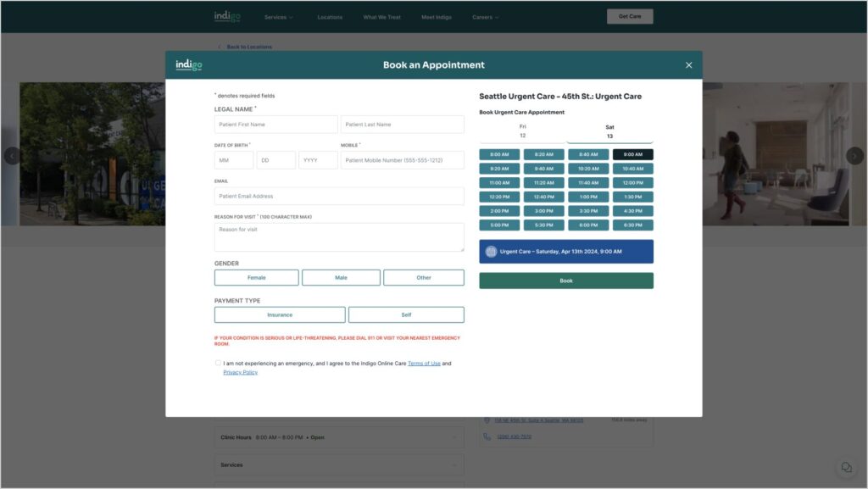The width and height of the screenshot is (868, 489).
Task: Click the back arrow beside Back to Locations
Action: click(220, 47)
